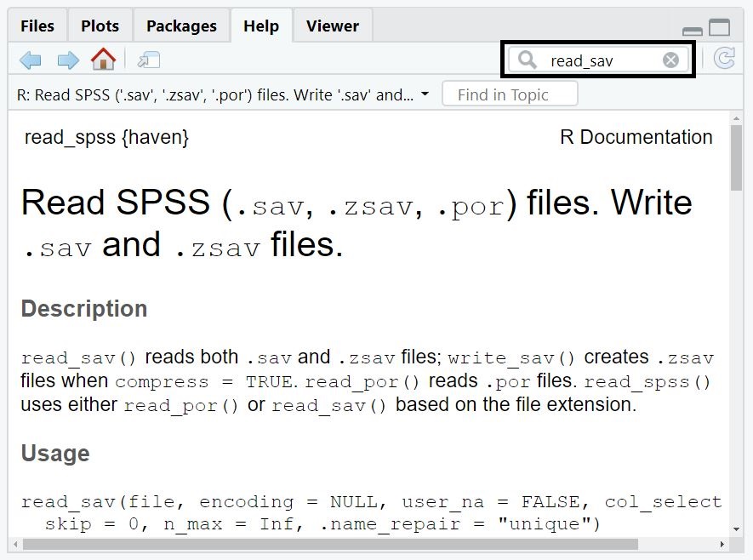Click the magnifying glass search icon
This screenshot has height=560, width=753.
point(528,60)
